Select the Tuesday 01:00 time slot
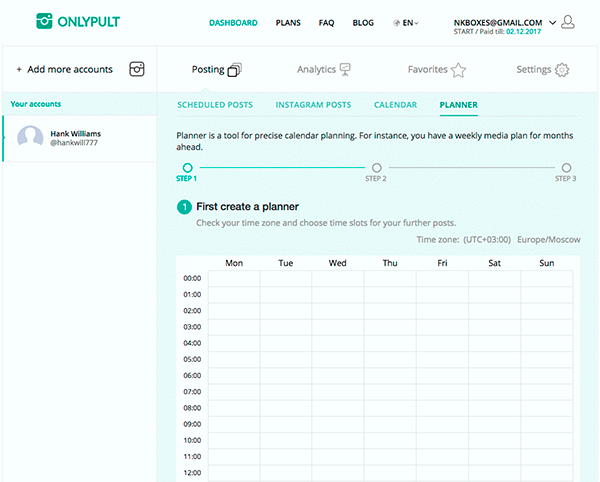600x482 pixels. click(286, 295)
